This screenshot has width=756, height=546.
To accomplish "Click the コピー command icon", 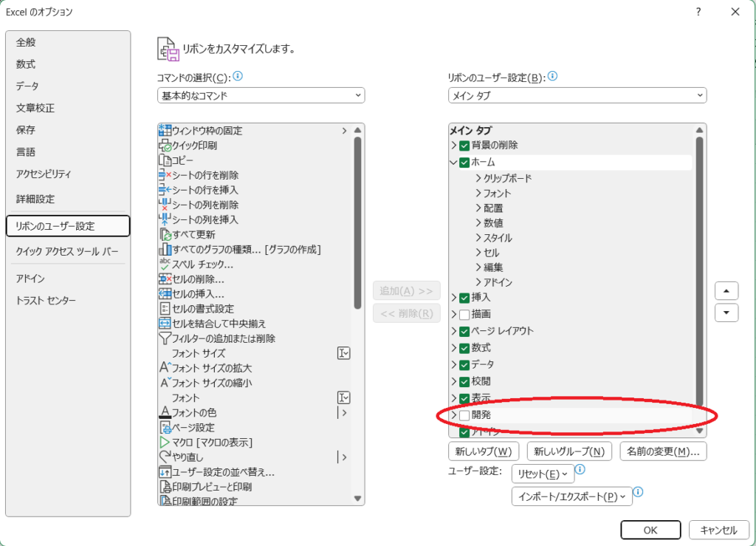I will point(165,160).
